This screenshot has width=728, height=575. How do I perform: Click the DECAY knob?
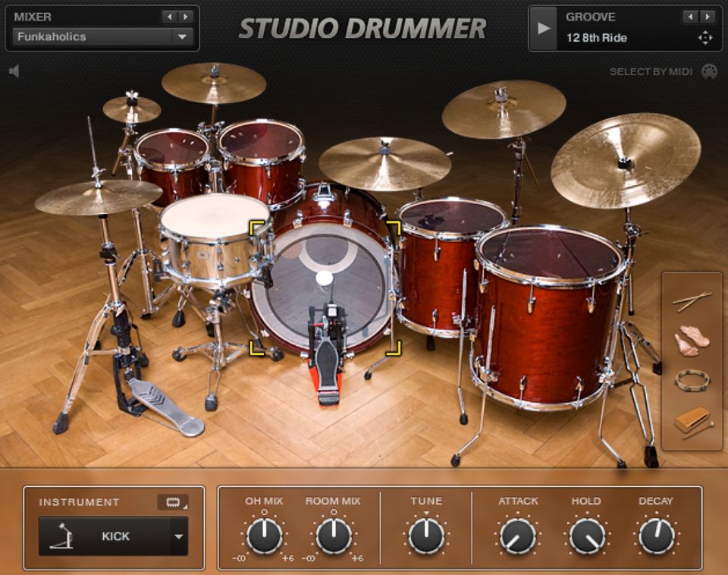pyautogui.click(x=655, y=536)
